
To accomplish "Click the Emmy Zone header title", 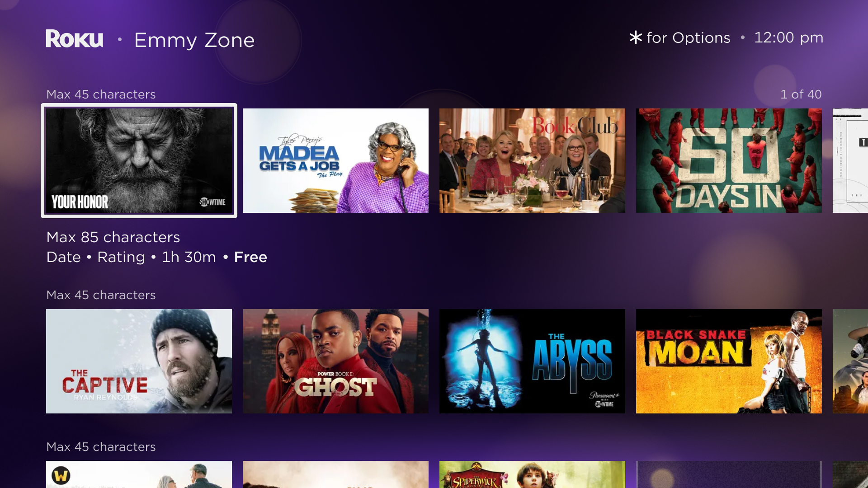I will [x=194, y=40].
